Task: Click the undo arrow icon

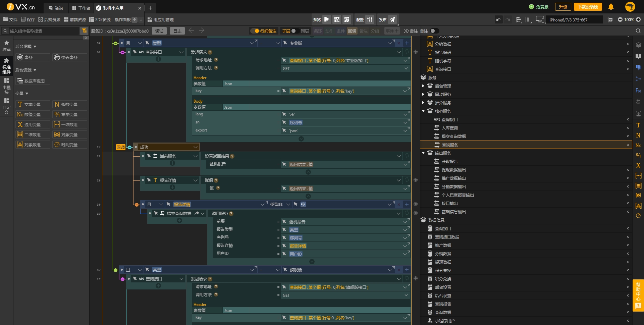Action: point(499,20)
